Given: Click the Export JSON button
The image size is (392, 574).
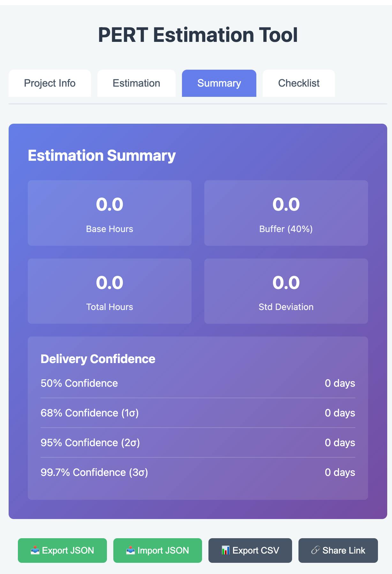Looking at the screenshot, I should (62, 550).
